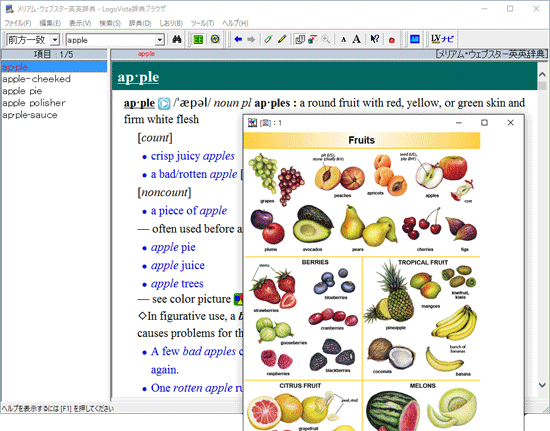This screenshot has width=550, height=431.
Task: Click the green dictionary book icon
Action: (x=199, y=39)
